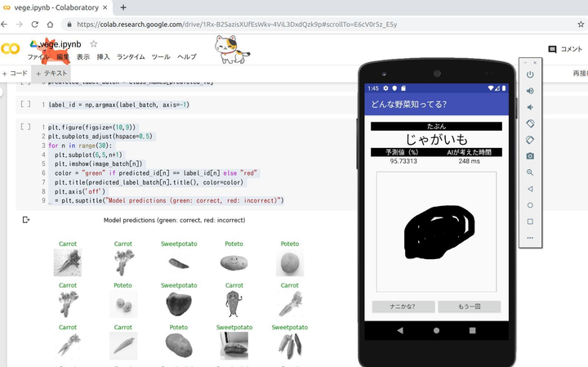This screenshot has height=367, width=588.
Task: Tap the もう一回 button on phone
Action: point(469,307)
